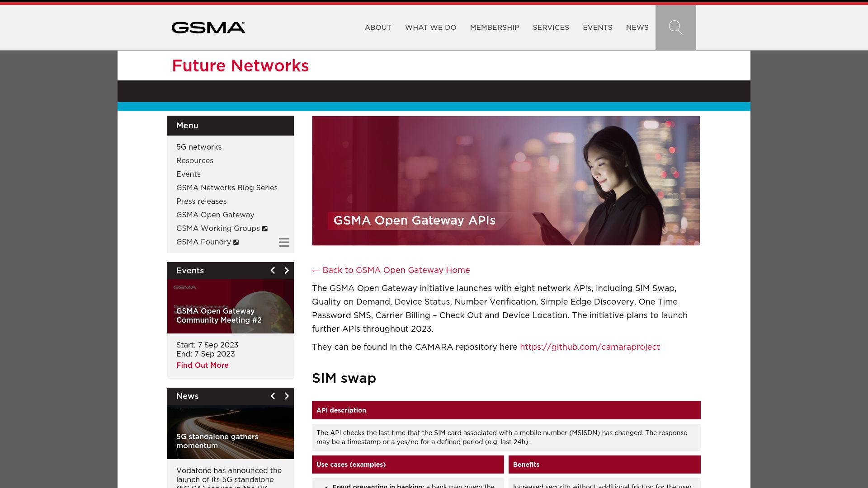Screen dimensions: 868x488
Task: Click external link icon beside GSMA Working Groups
Action: (x=265, y=229)
